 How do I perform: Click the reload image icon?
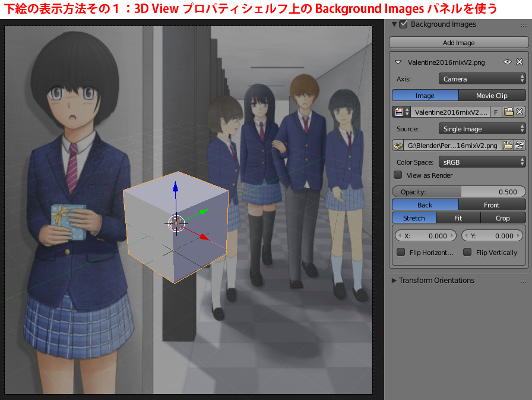520,146
